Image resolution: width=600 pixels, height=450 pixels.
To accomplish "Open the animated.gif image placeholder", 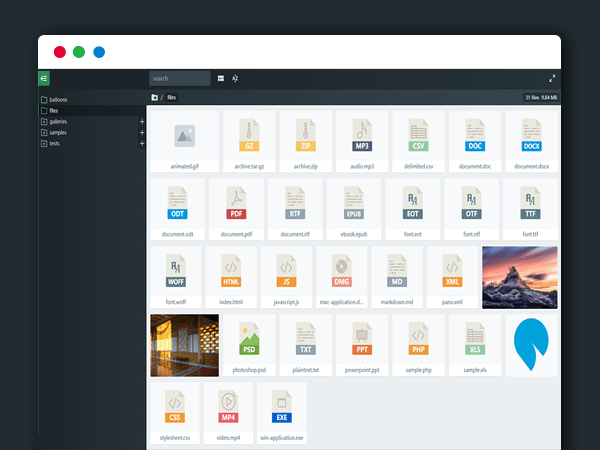I will 183,133.
